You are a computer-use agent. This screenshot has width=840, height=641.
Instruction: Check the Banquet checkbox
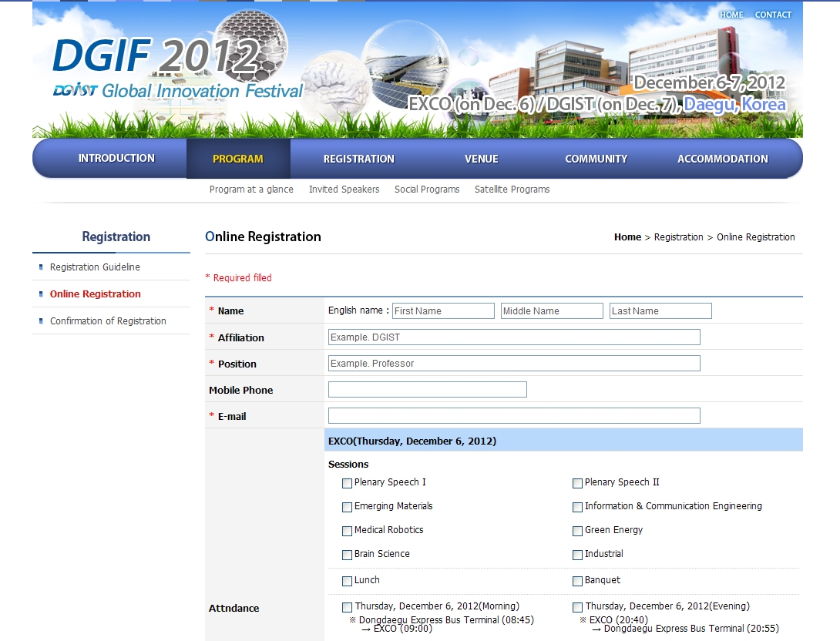coord(577,580)
